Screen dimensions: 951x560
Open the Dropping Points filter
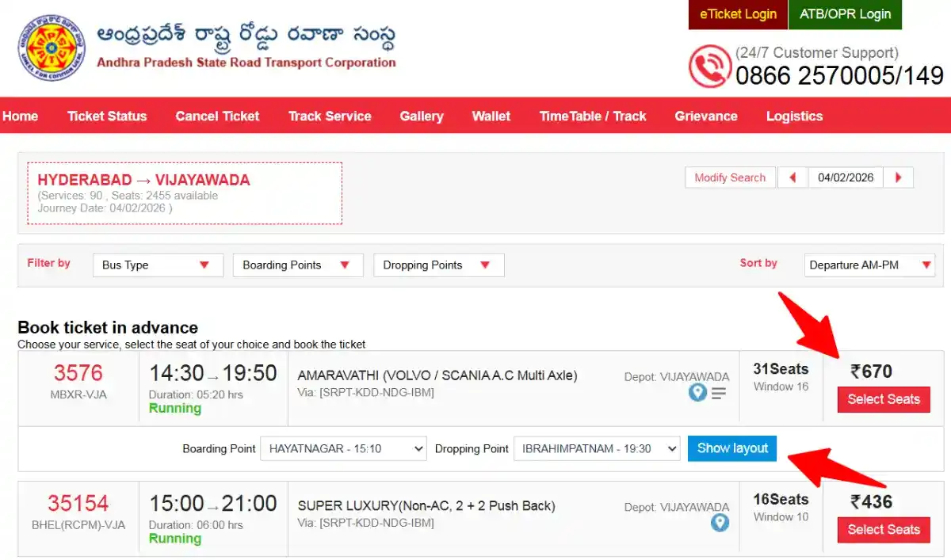(x=438, y=265)
